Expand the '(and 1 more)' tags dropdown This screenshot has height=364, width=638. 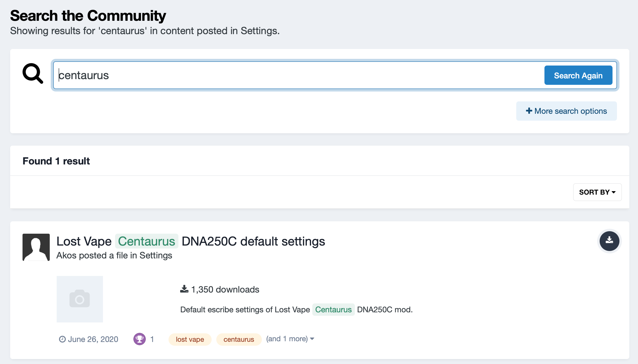tap(290, 339)
